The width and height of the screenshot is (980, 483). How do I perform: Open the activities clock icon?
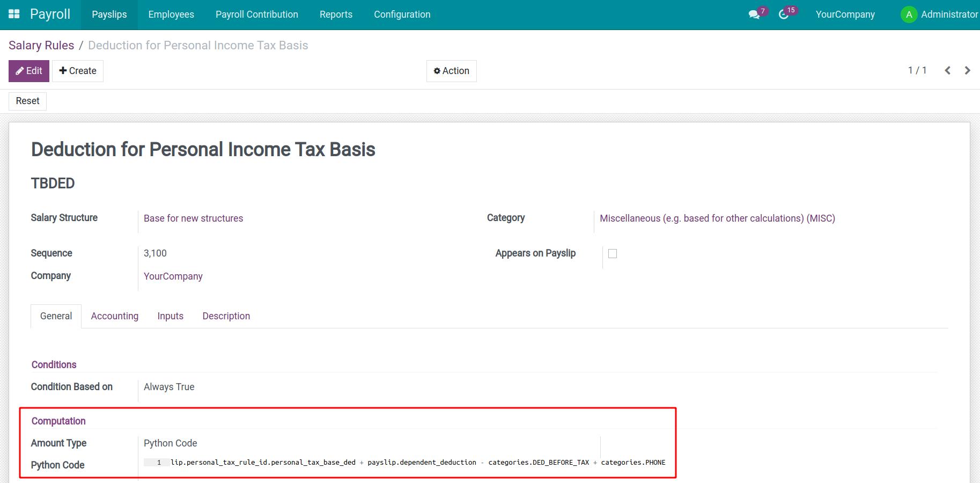784,15
